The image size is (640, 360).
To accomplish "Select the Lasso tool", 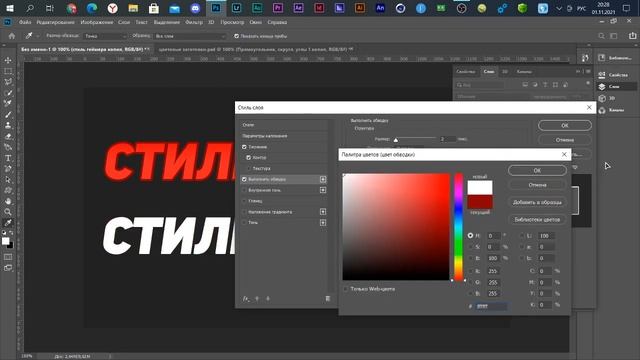I will (8, 82).
